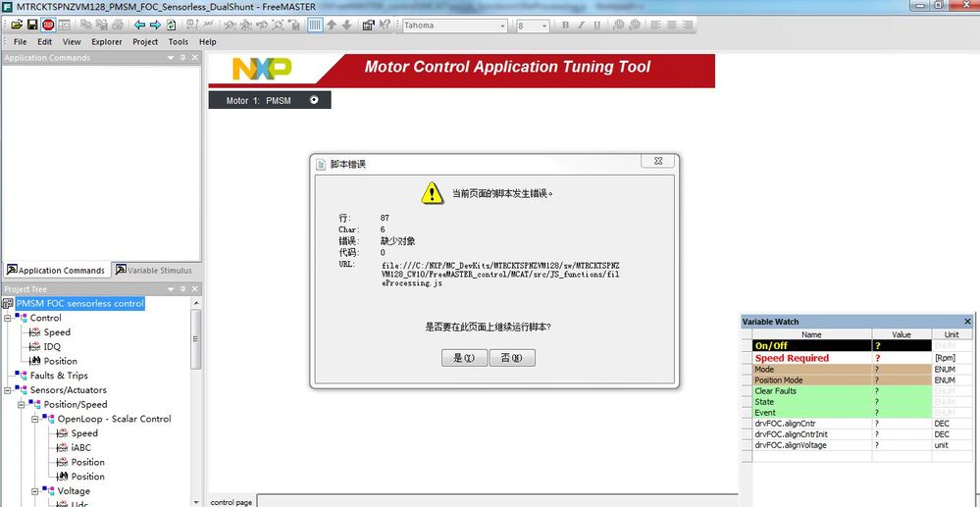Pin toggle on Project Tree panel

click(x=183, y=289)
